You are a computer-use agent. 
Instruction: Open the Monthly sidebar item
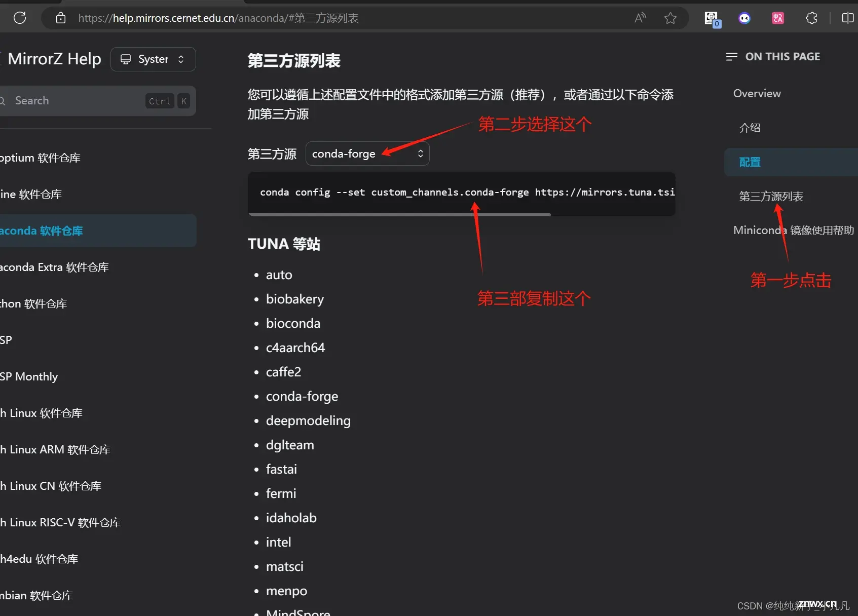pos(29,377)
